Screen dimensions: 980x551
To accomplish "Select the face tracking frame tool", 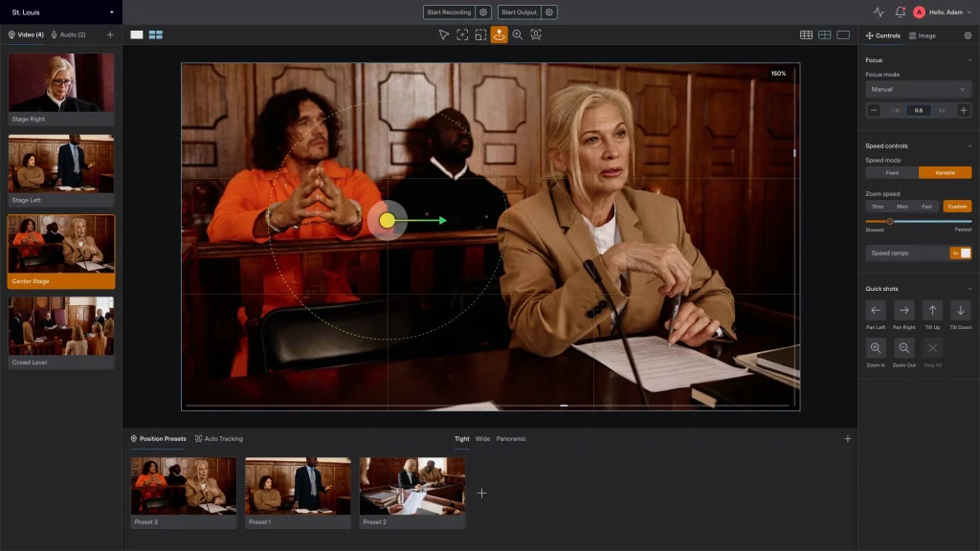I will (536, 35).
